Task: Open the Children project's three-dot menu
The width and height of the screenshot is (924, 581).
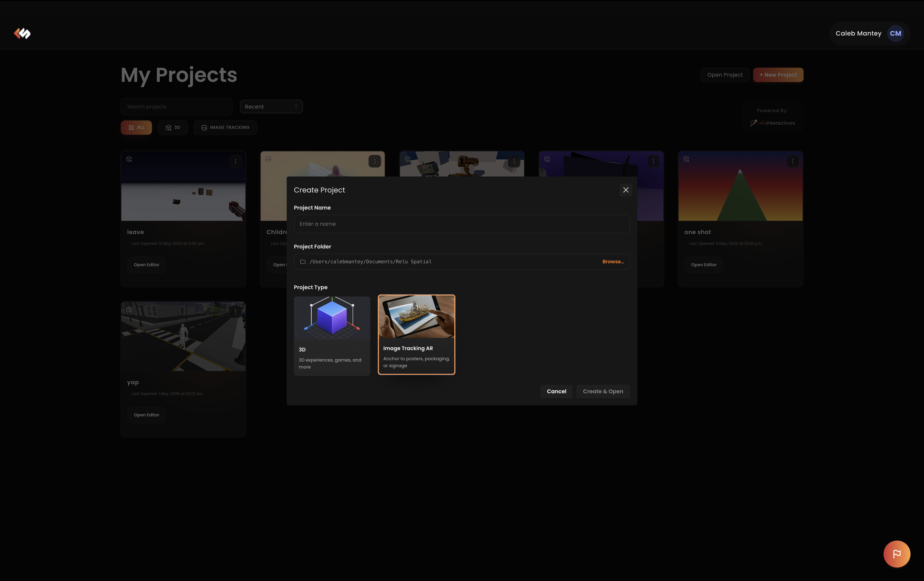Action: [375, 161]
